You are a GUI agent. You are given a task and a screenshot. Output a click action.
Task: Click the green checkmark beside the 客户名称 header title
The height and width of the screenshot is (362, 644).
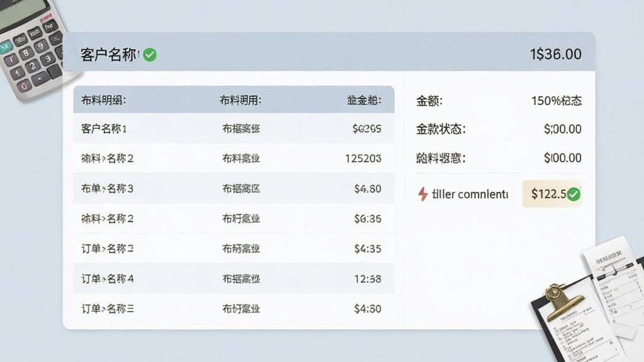point(150,55)
